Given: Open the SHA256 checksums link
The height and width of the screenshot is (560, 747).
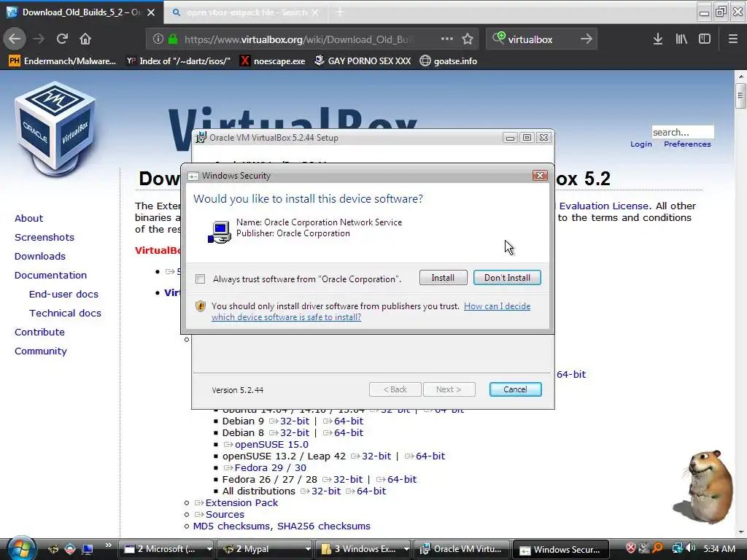Looking at the screenshot, I should click(324, 526).
